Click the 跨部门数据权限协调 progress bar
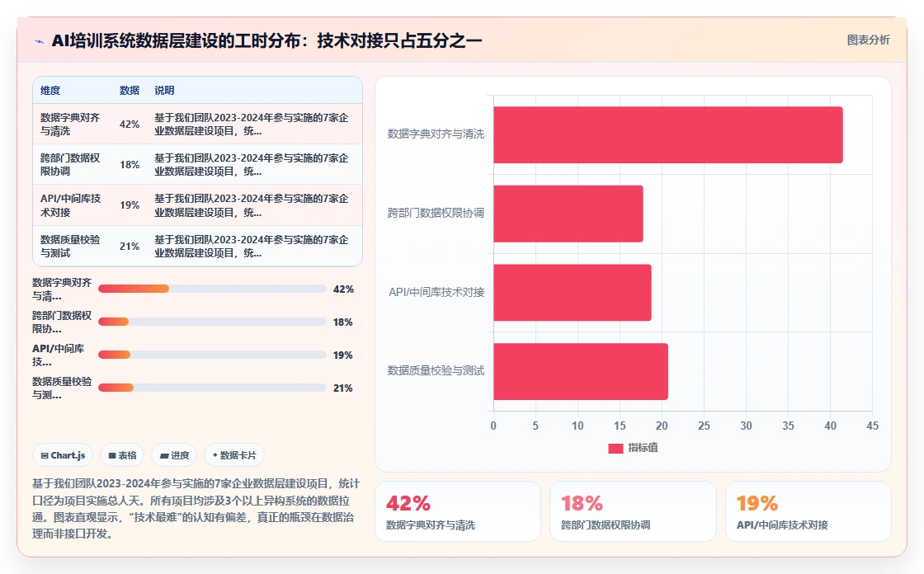Image resolution: width=924 pixels, height=574 pixels. click(x=212, y=322)
